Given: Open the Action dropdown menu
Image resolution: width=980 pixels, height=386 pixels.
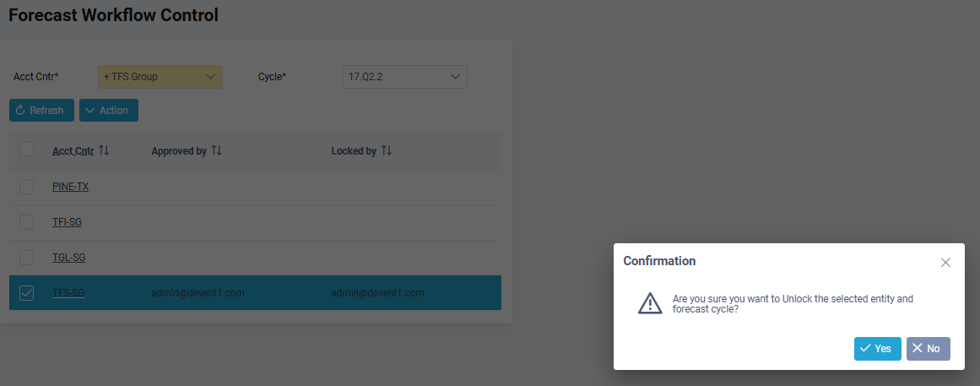Looking at the screenshot, I should pyautogui.click(x=109, y=110).
